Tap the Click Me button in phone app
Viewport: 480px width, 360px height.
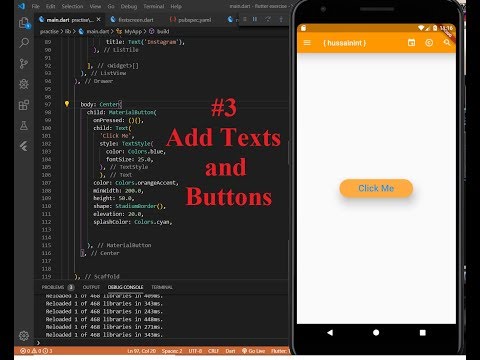click(x=376, y=188)
